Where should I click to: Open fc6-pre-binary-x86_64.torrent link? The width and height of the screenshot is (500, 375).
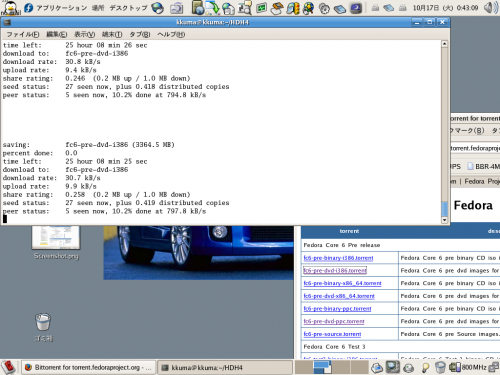342,283
